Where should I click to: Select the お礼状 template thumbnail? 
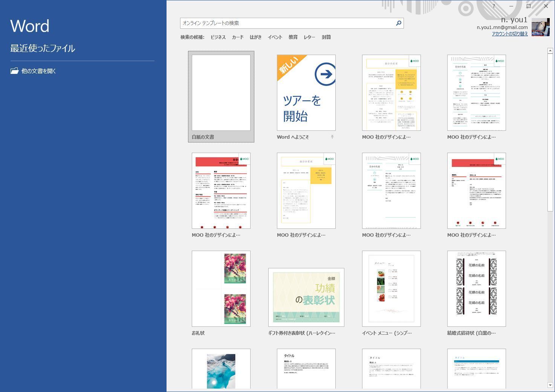(221, 289)
